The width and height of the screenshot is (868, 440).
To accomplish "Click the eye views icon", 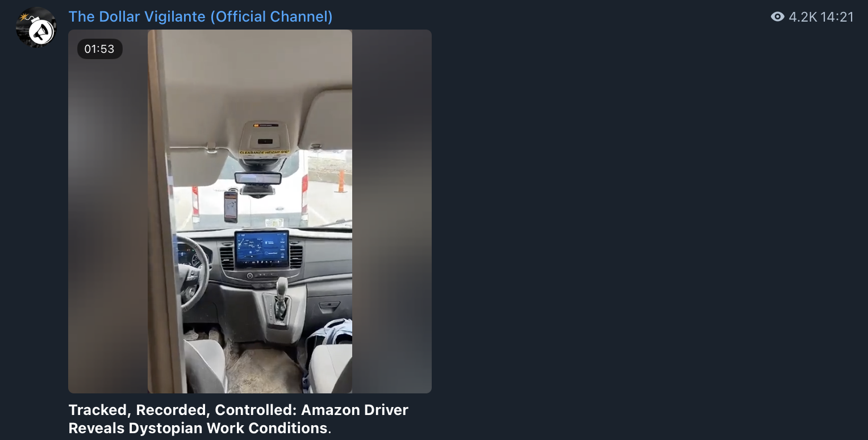I will click(x=777, y=17).
